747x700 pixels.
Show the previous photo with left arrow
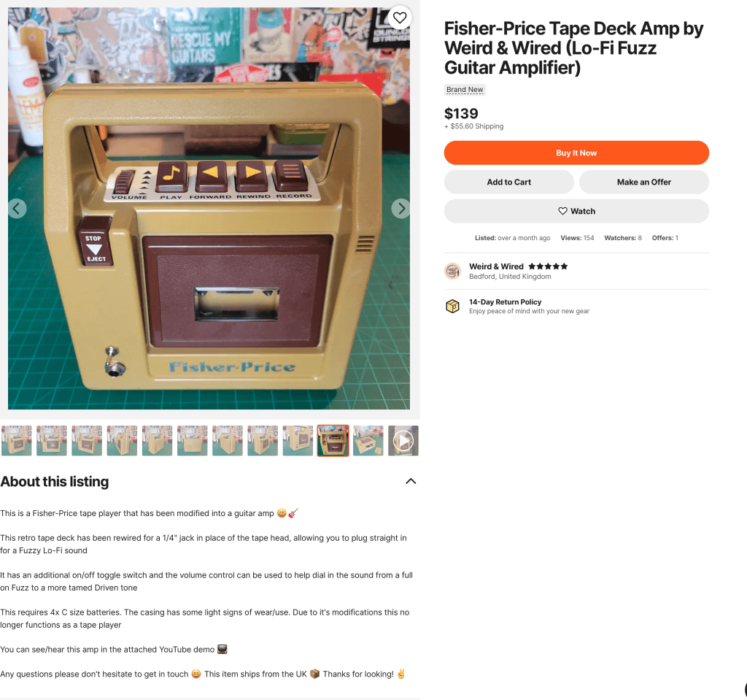pyautogui.click(x=17, y=208)
